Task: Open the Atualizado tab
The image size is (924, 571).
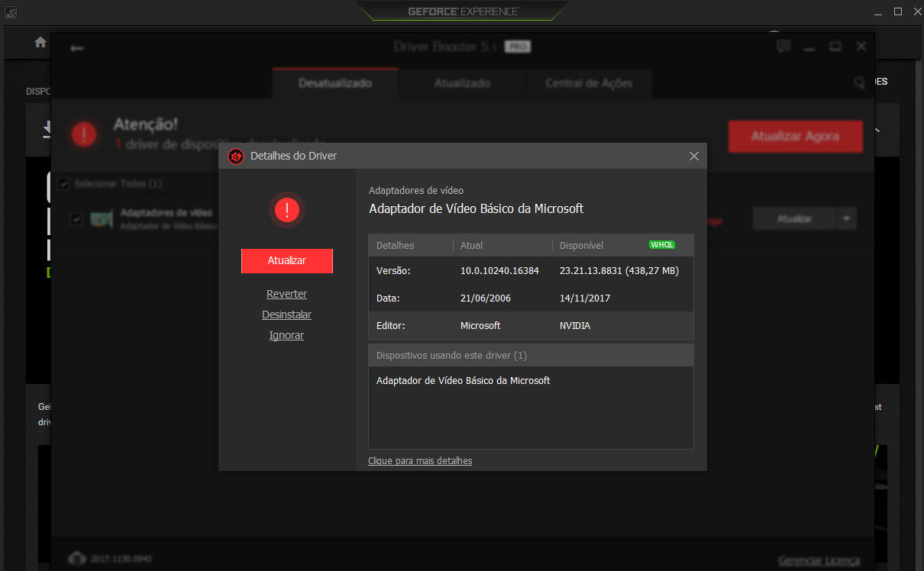Action: [x=462, y=82]
